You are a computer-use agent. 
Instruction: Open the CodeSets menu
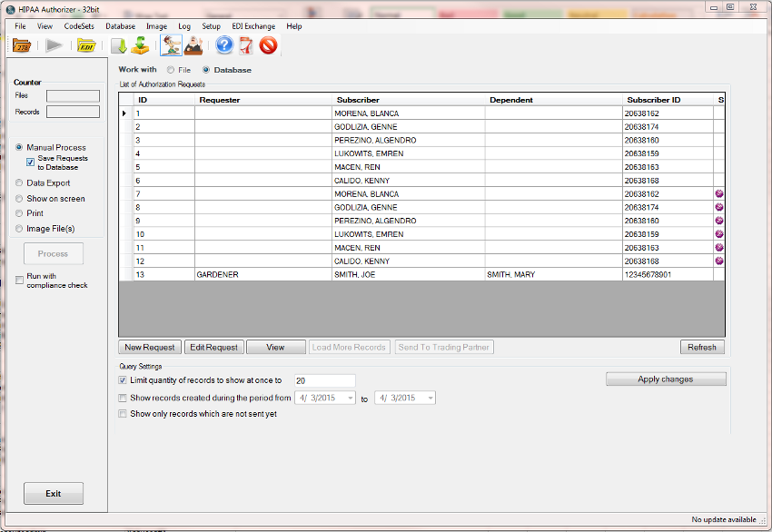(79, 26)
